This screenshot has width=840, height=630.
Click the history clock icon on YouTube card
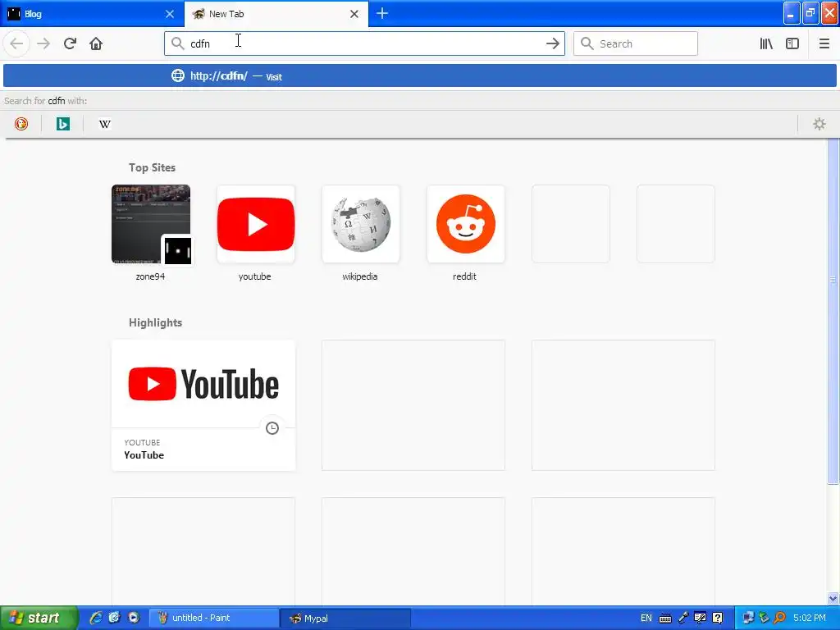(272, 428)
